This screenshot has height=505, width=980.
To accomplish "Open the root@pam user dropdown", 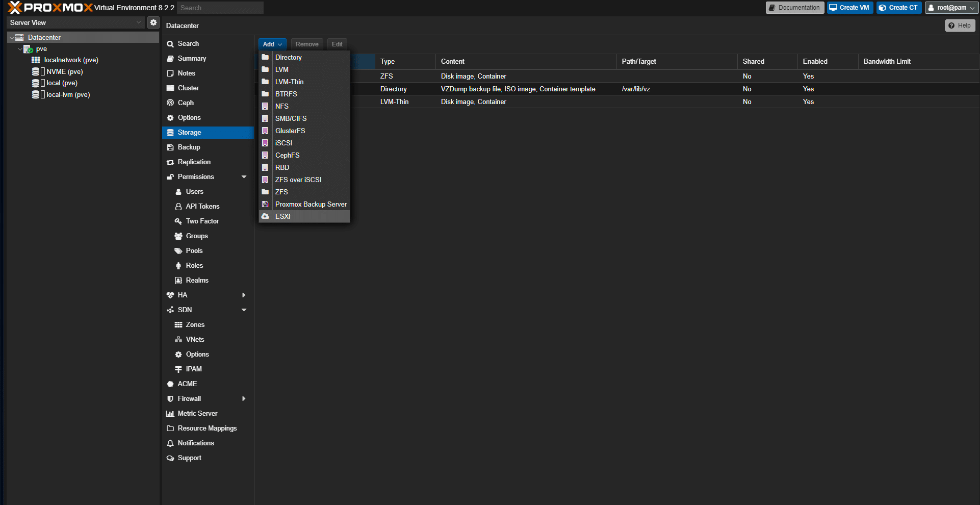I will coord(951,8).
